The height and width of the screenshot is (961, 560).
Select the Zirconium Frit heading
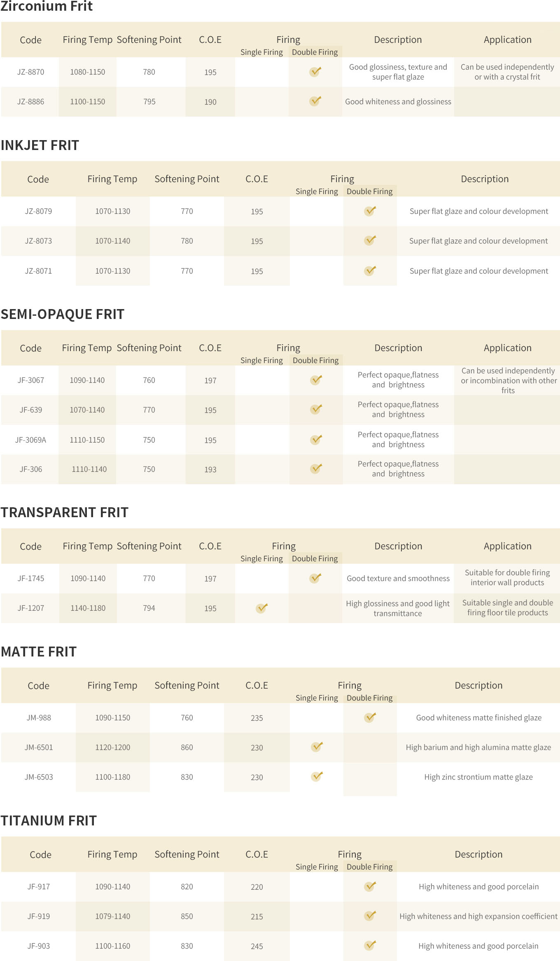pos(47,6)
